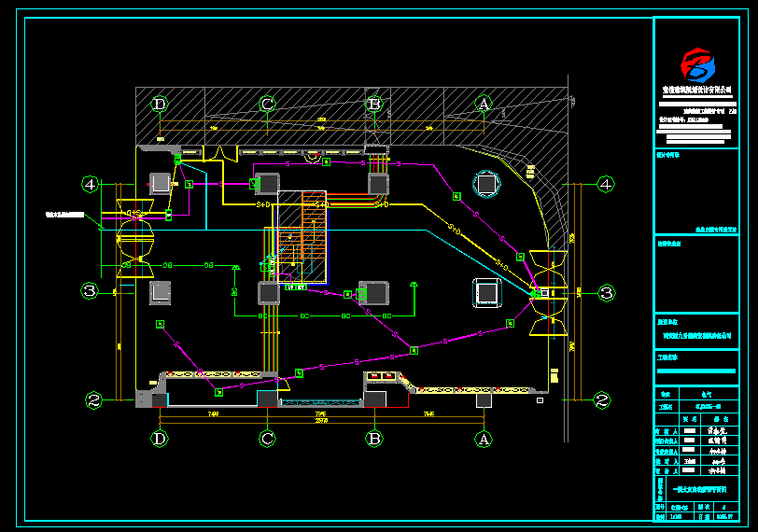758x532 pixels.
Task: Click the company logo in the title block
Action: [697, 65]
